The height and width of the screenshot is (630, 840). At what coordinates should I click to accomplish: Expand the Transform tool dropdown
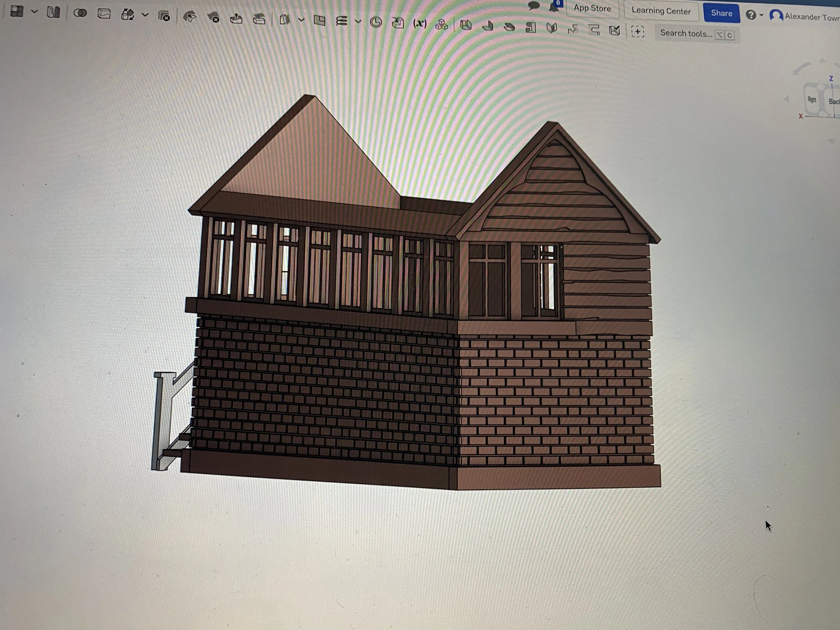[x=145, y=15]
